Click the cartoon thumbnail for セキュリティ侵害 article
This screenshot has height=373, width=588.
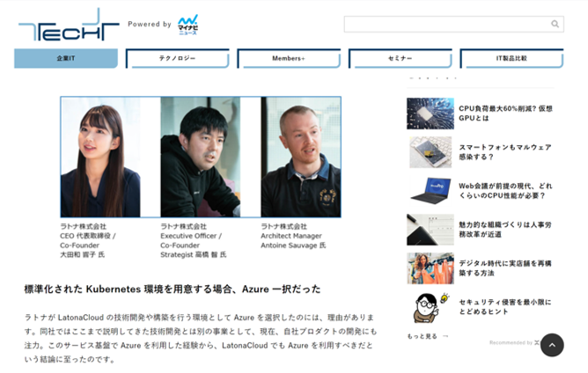pos(430,307)
